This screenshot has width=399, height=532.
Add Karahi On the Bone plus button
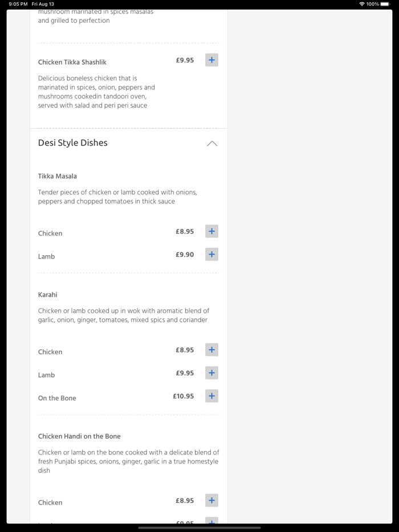coord(211,396)
